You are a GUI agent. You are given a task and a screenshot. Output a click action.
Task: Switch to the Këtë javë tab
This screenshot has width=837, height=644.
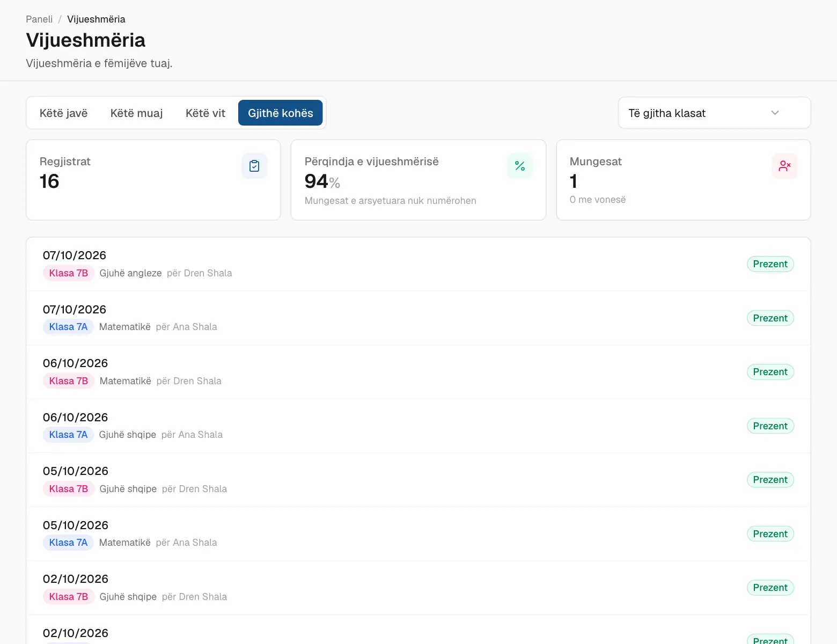(63, 113)
